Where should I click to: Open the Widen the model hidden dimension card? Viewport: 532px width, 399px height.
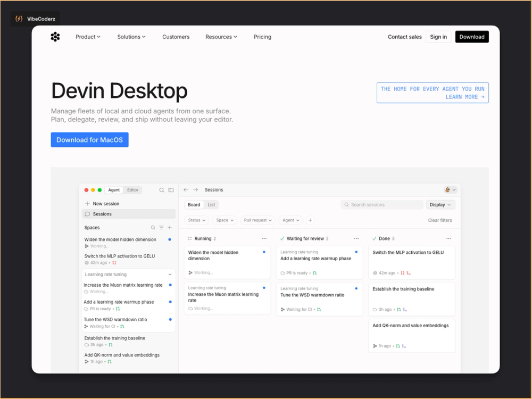tap(227, 262)
